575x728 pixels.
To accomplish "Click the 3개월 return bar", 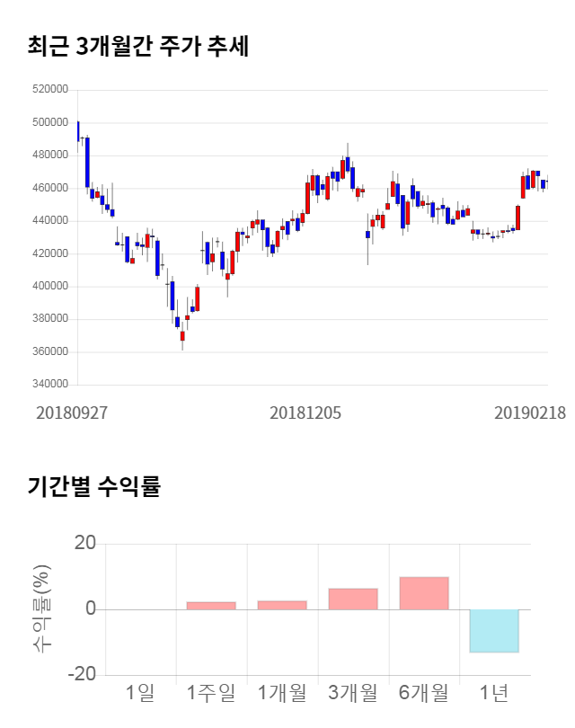I will 353,599.
